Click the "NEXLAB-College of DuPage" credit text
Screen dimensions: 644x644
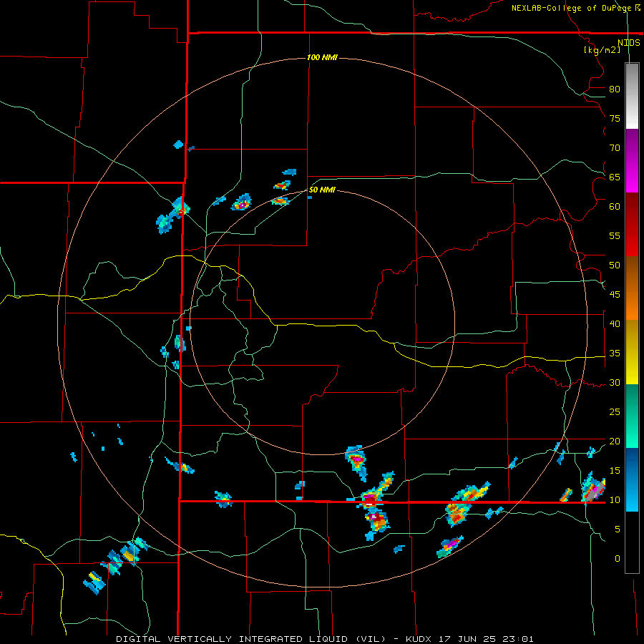[571, 8]
